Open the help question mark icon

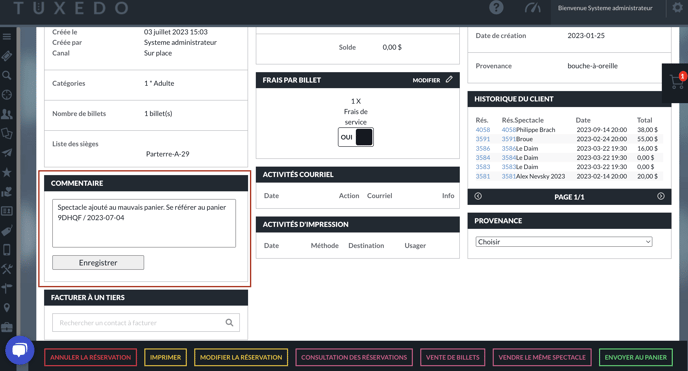pyautogui.click(x=496, y=7)
